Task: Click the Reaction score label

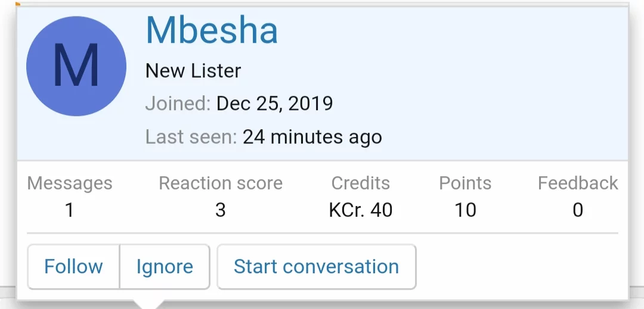Action: click(x=221, y=183)
